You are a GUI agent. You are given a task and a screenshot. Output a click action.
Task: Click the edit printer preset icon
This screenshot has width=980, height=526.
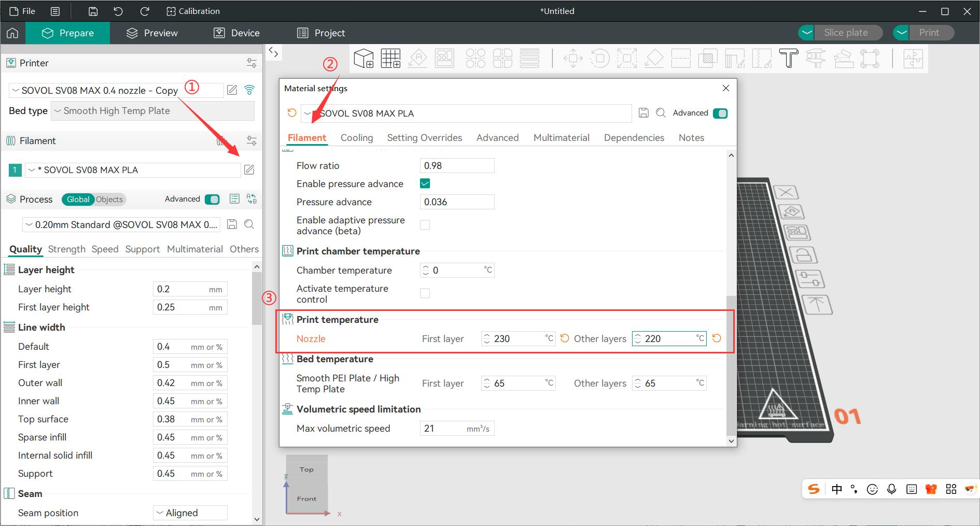click(232, 90)
